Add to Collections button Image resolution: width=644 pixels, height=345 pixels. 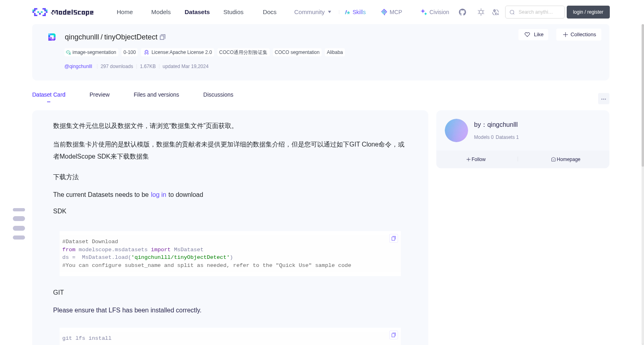pos(579,35)
